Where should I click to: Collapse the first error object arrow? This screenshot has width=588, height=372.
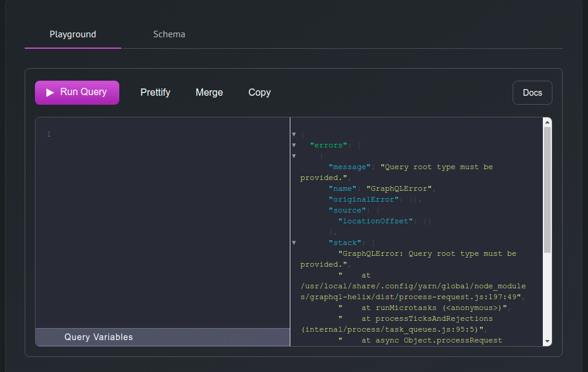pyautogui.click(x=294, y=156)
